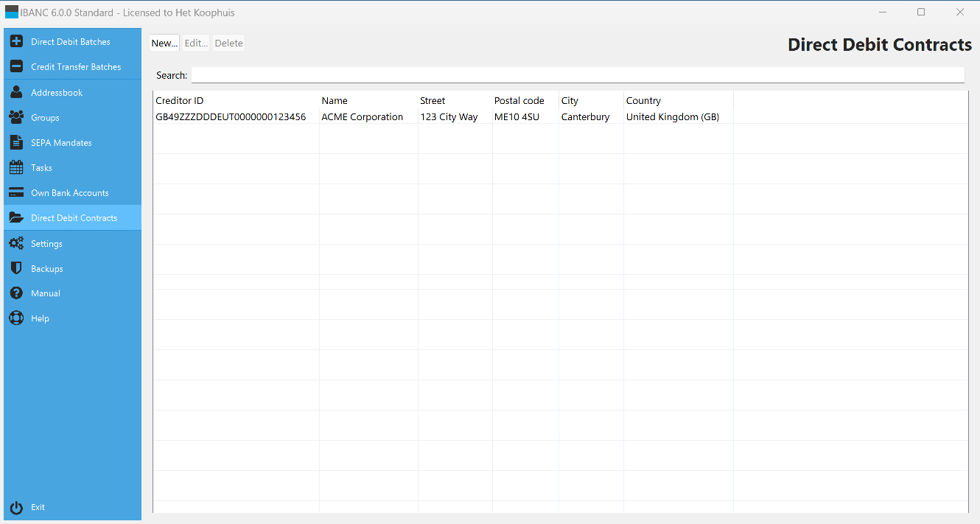
Task: Click the Settings gears icon
Action: (x=16, y=244)
